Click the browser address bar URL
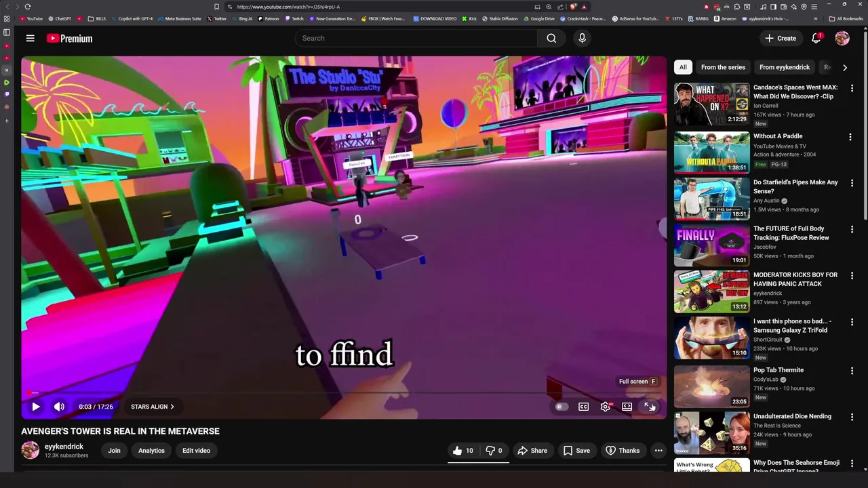This screenshot has height=488, width=868. pyautogui.click(x=288, y=7)
